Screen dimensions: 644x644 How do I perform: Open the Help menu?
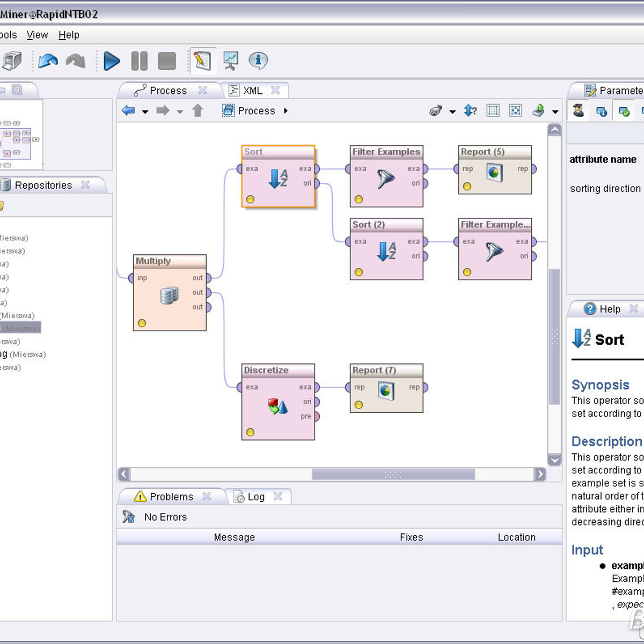coord(69,35)
